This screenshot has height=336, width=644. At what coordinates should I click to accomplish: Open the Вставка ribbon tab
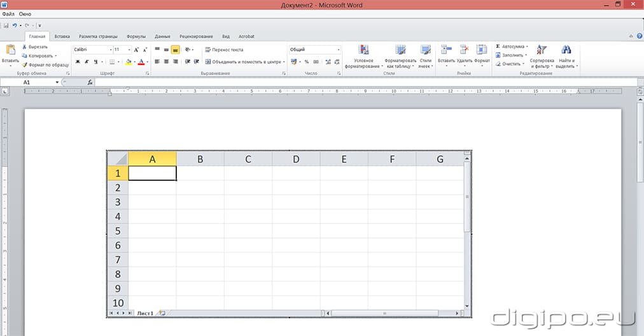click(62, 36)
